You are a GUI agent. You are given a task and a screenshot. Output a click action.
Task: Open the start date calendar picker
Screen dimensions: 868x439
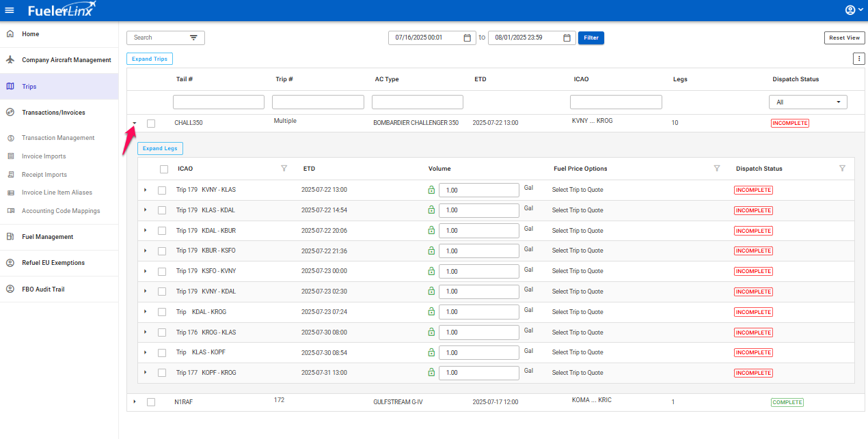click(x=467, y=38)
